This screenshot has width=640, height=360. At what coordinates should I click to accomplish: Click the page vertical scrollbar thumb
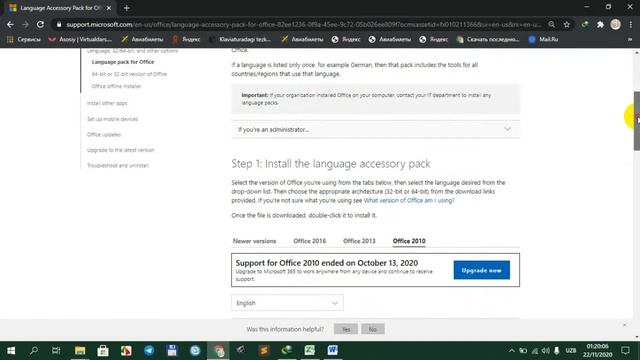(637, 121)
